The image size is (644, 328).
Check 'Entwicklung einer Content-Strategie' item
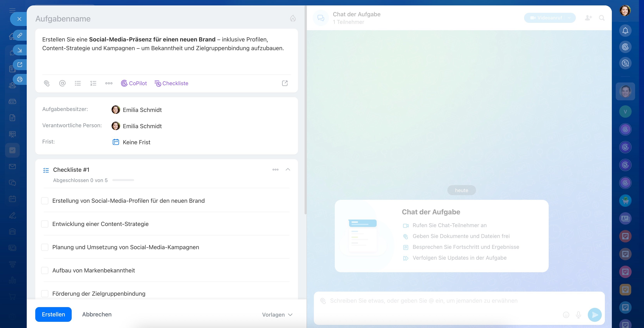click(x=45, y=224)
